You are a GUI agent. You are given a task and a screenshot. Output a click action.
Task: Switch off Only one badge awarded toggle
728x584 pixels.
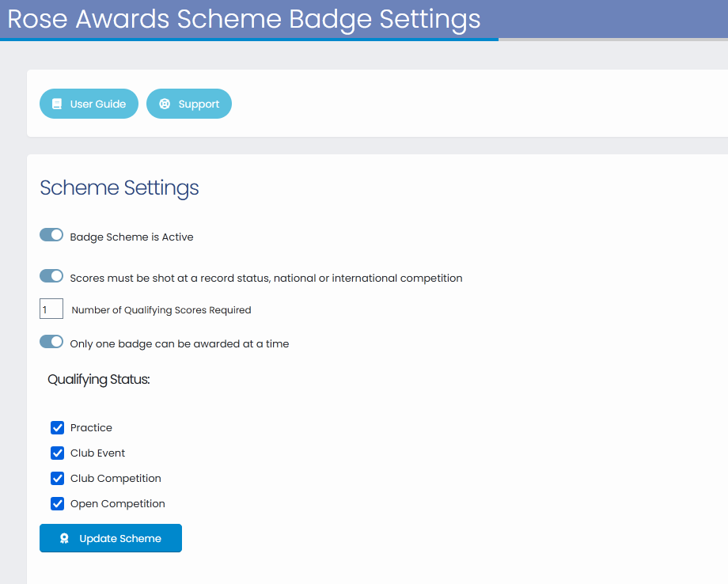[51, 342]
